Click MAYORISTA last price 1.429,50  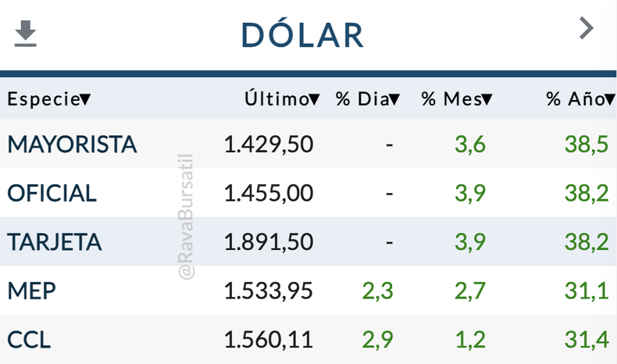pyautogui.click(x=268, y=145)
